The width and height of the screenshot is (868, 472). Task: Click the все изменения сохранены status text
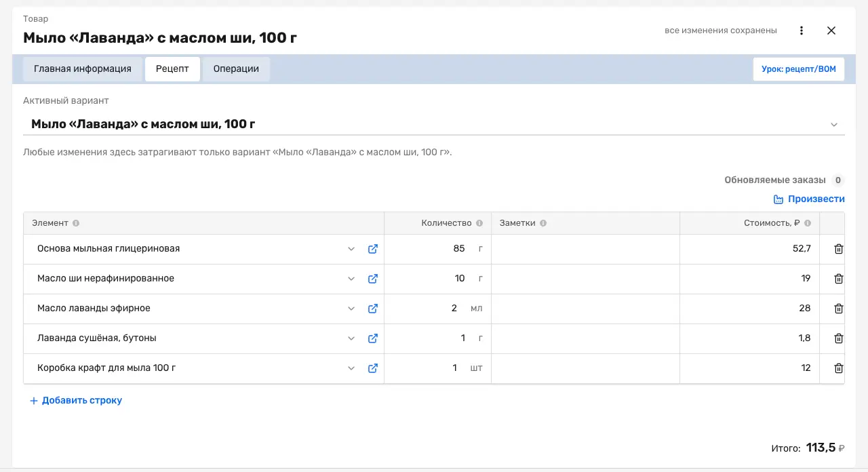(x=721, y=31)
